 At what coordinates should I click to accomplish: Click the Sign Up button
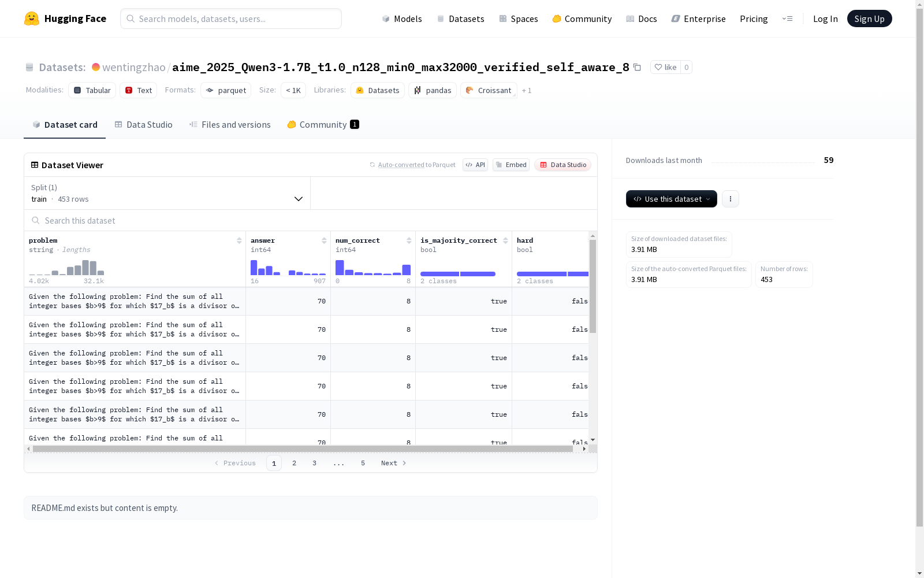click(869, 18)
